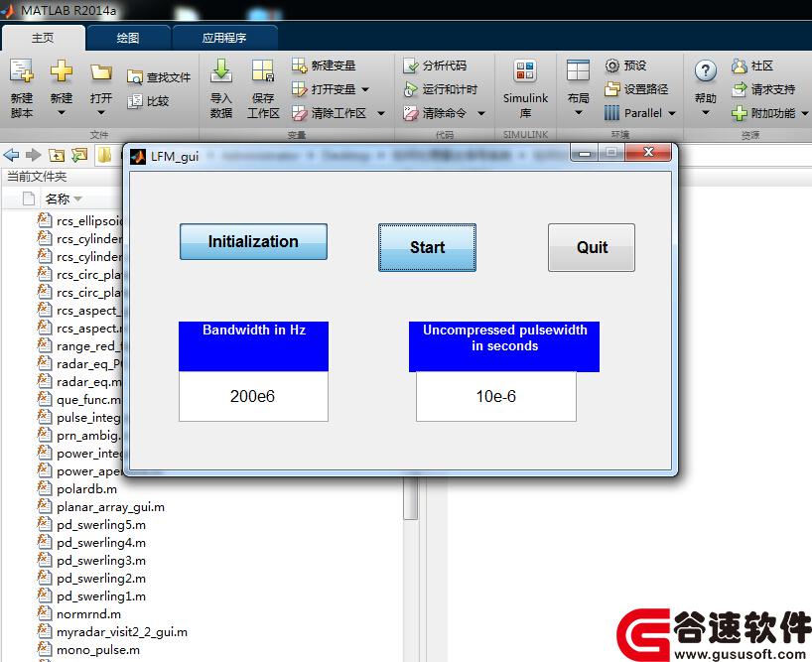Click the 比较 (Compare) icon

(134, 101)
